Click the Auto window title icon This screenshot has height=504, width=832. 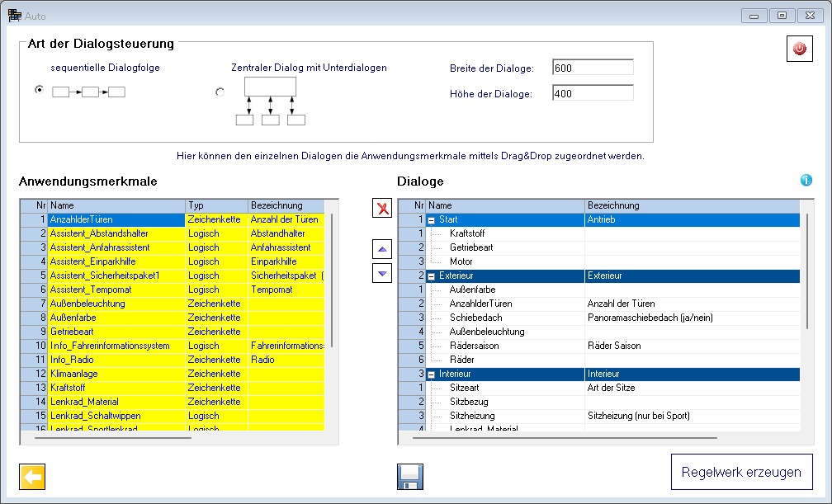click(14, 15)
